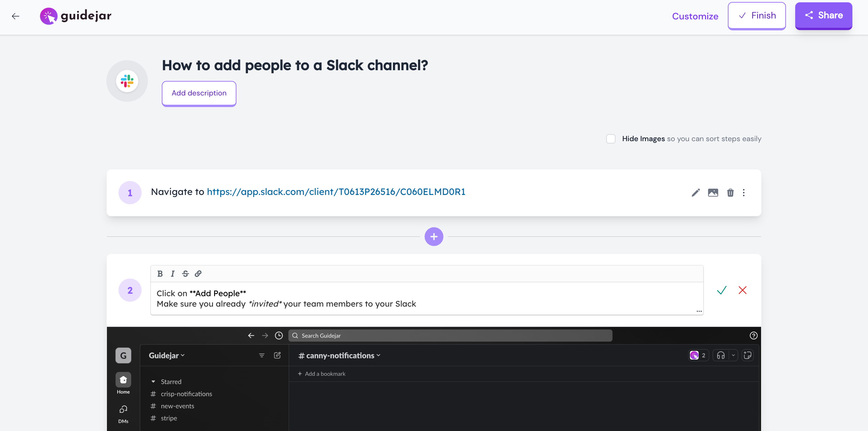Go back using the left arrow
The height and width of the screenshot is (431, 868).
pos(16,16)
